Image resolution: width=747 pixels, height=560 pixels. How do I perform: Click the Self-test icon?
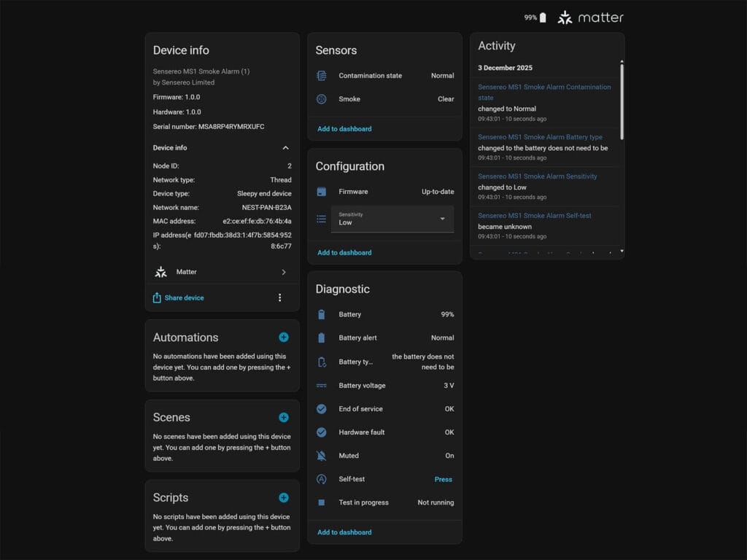click(x=321, y=479)
